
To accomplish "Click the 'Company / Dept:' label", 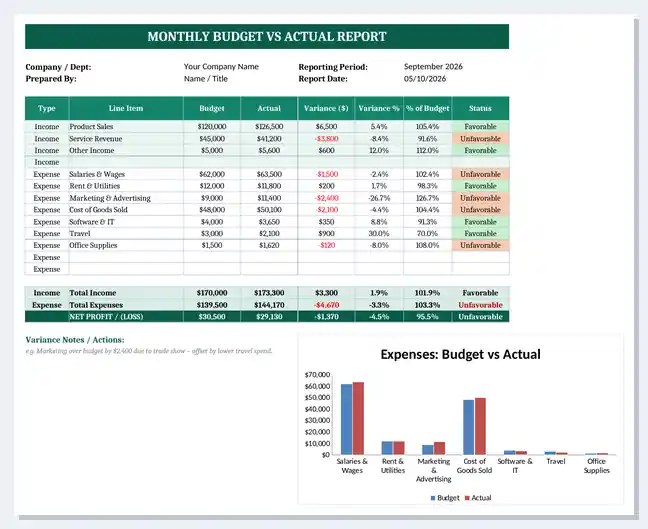I will click(x=58, y=67).
